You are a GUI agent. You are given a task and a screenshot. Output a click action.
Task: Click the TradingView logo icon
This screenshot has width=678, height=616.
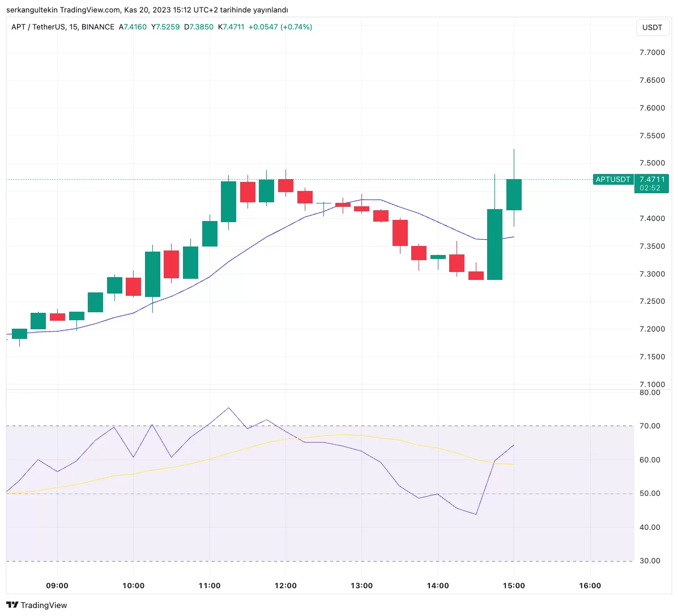click(x=12, y=605)
